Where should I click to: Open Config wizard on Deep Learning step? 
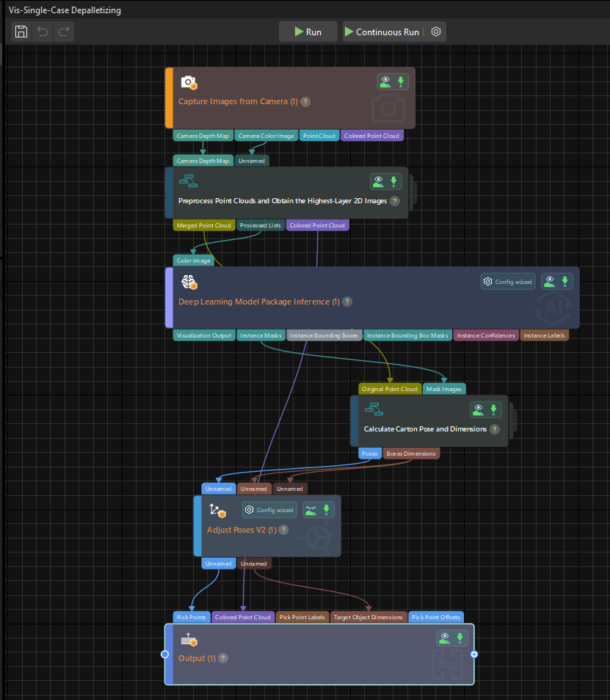point(508,282)
